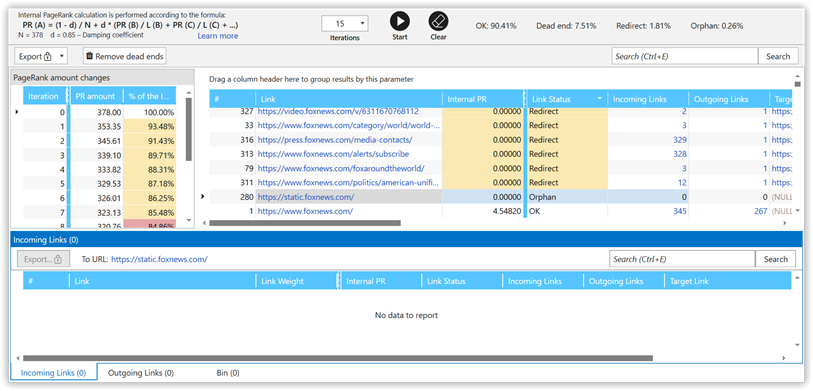
Task: Select iteration row with PR amount 339.10
Action: (99, 155)
